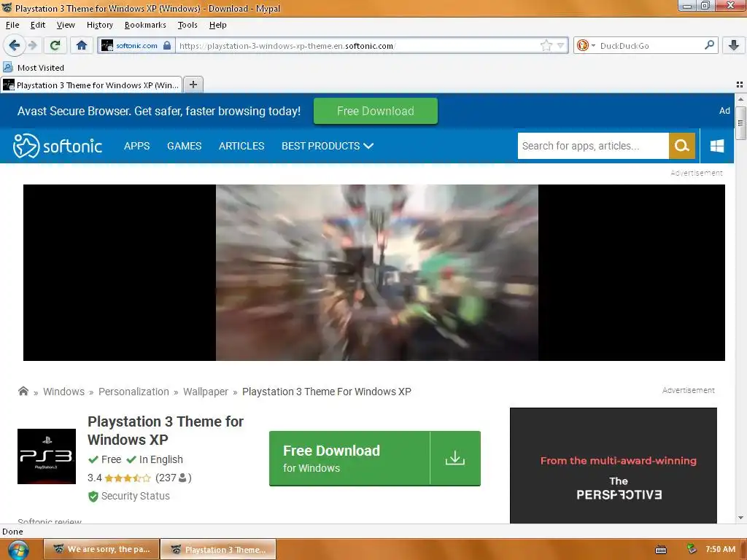Click the download arrow on green button
This screenshot has height=560, width=747.
tap(455, 458)
